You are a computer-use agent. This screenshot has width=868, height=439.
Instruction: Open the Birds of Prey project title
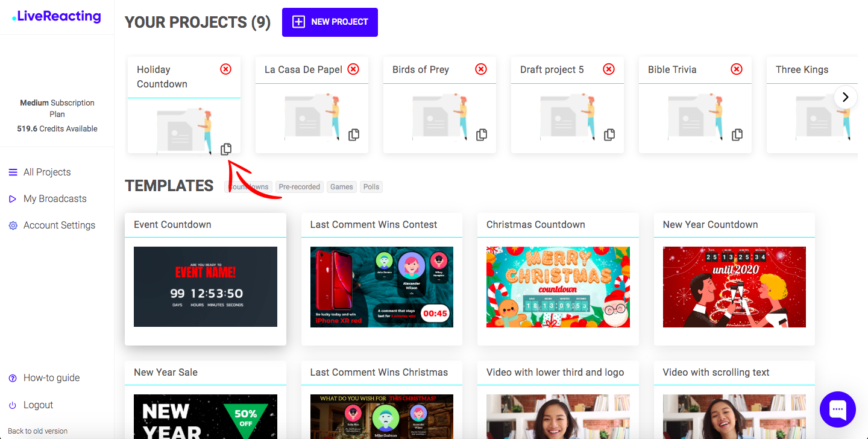[421, 69]
